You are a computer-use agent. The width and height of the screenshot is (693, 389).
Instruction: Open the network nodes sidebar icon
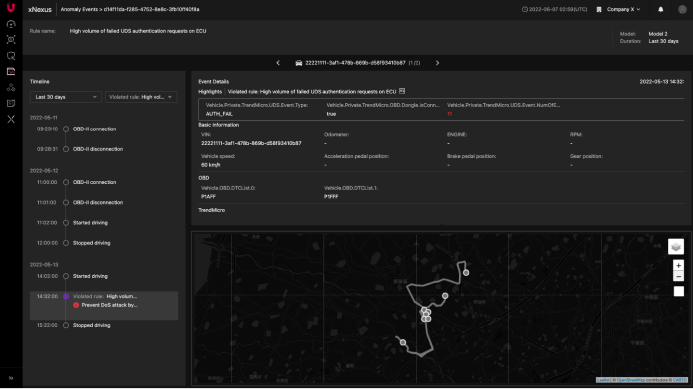click(11, 88)
